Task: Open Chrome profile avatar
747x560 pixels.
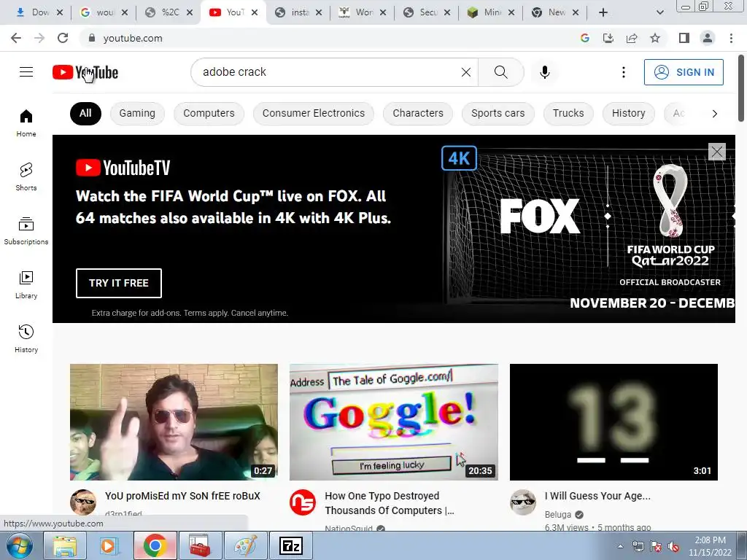Action: point(708,38)
